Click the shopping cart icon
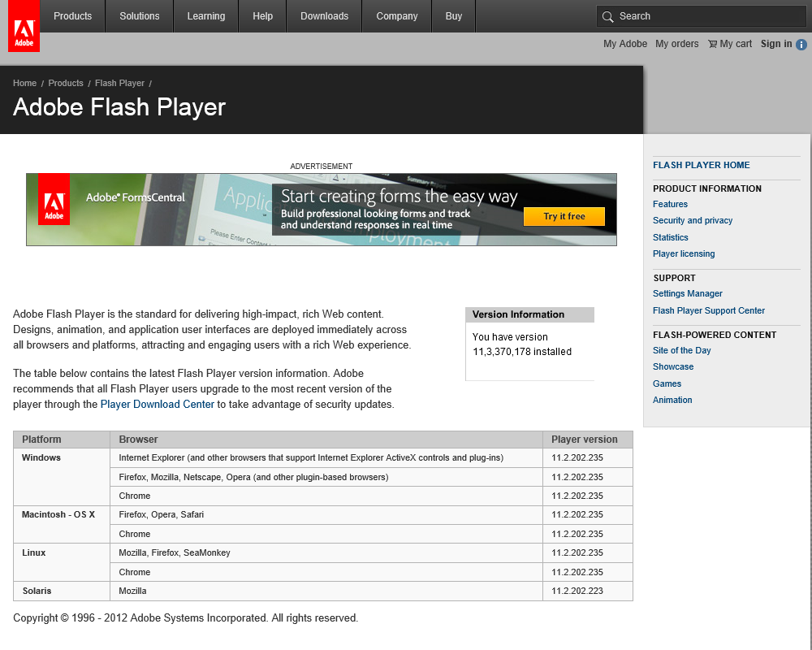This screenshot has width=812, height=650. 713,44
